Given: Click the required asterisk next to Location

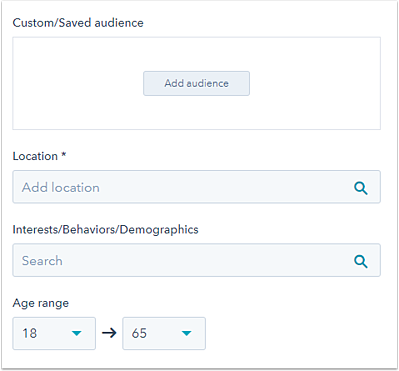Looking at the screenshot, I should click(63, 154).
